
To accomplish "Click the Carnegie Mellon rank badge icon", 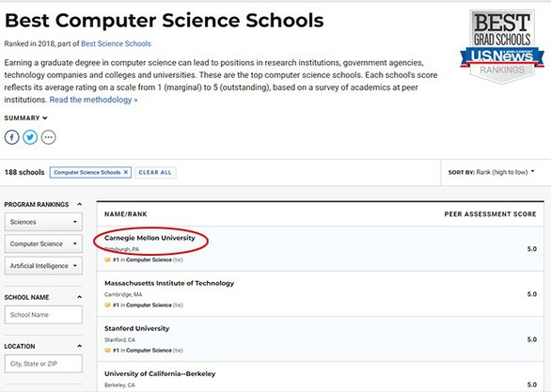I will (x=107, y=260).
